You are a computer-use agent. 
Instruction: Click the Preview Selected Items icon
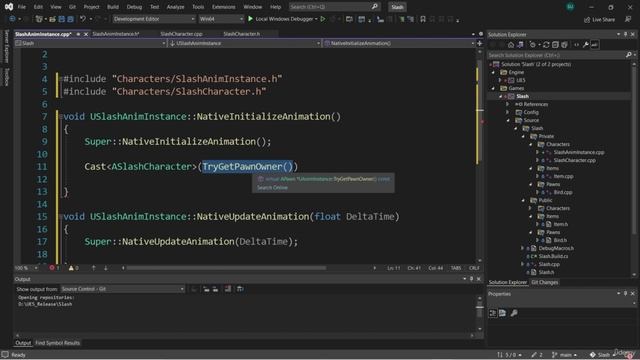(x=595, y=45)
